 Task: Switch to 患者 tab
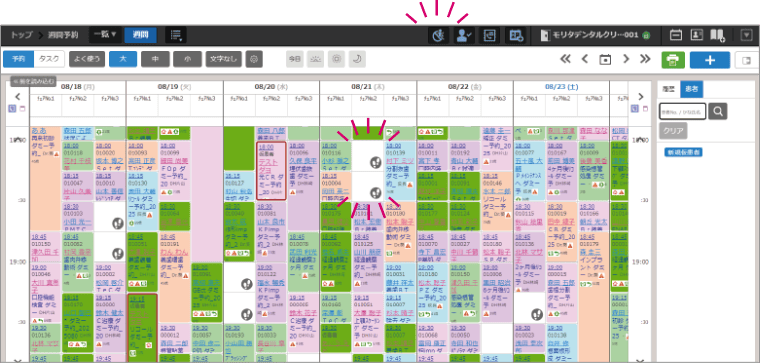(x=692, y=89)
